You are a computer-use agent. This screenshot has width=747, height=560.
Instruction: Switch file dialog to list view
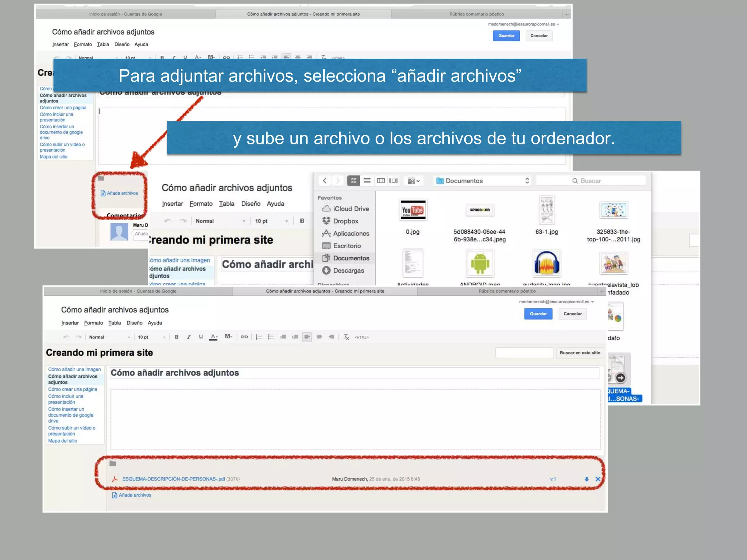[x=367, y=180]
